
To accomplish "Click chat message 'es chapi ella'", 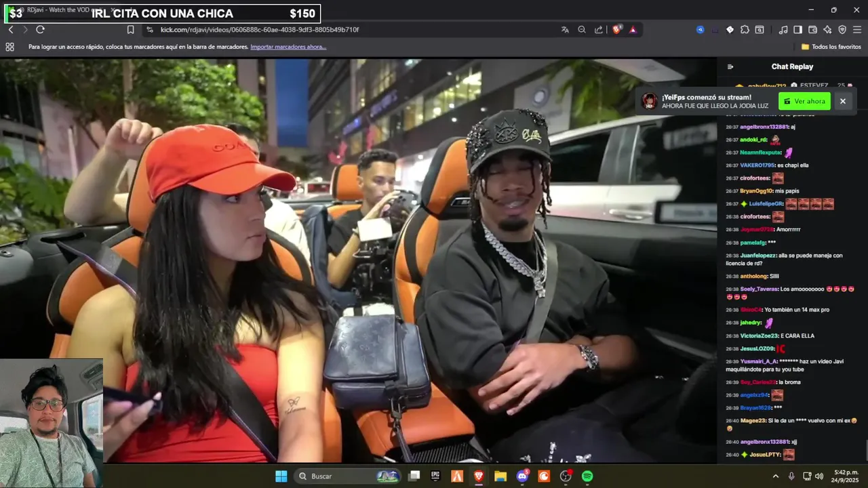I will 793,165.
